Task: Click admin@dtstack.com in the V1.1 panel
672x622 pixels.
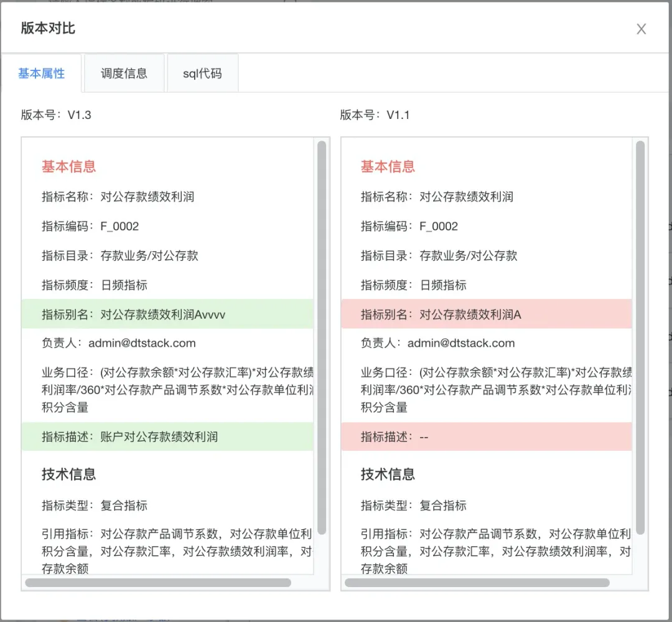Action: (461, 343)
